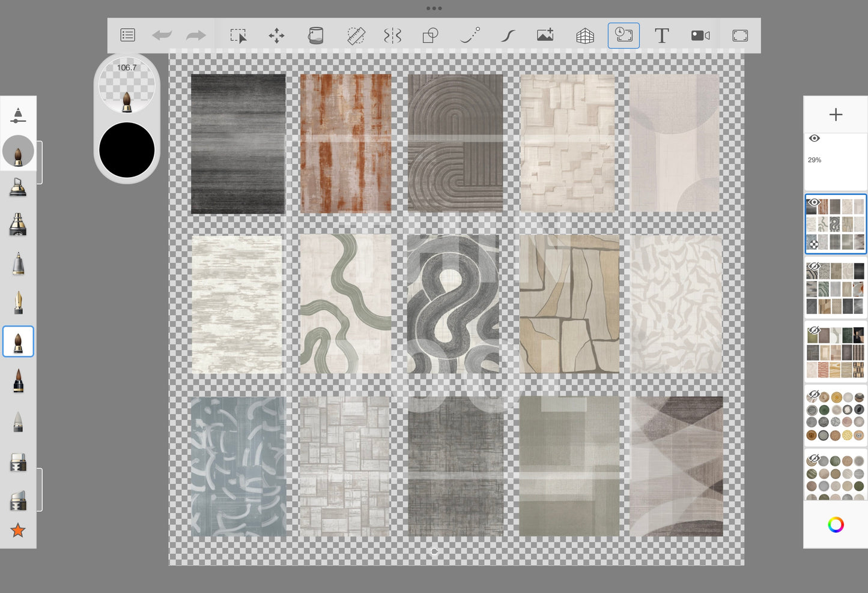
Task: Tap the rust orange streaked rug image
Action: click(x=345, y=143)
